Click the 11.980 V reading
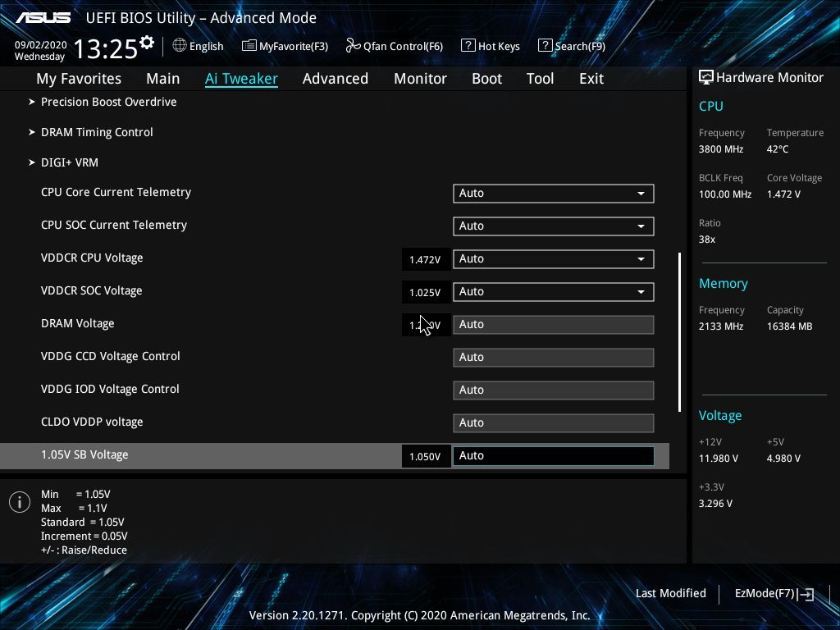This screenshot has height=630, width=840. pos(719,458)
